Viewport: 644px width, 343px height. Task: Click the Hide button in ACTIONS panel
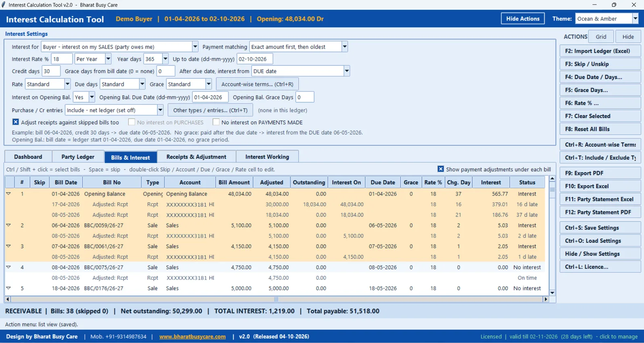tap(628, 37)
